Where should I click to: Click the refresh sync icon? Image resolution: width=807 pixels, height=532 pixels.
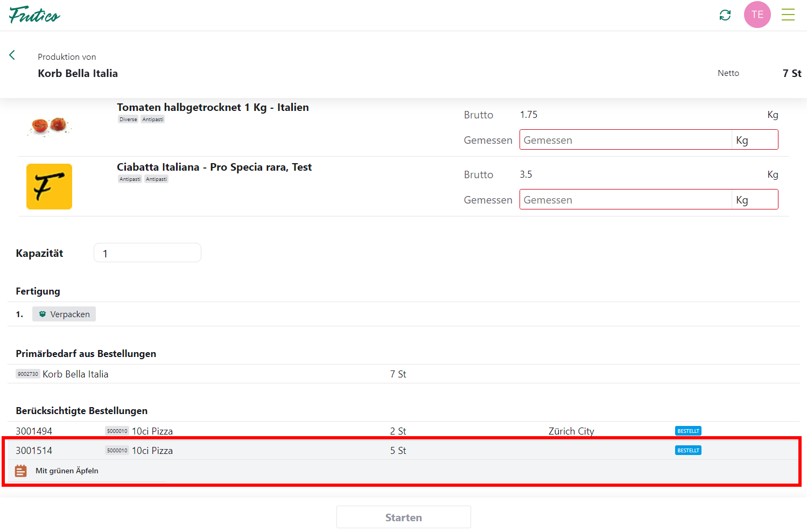point(725,15)
